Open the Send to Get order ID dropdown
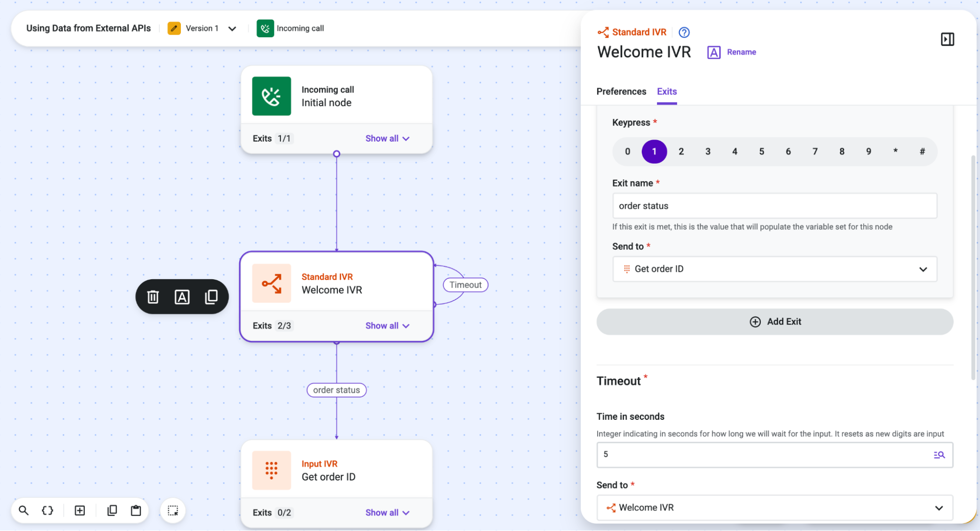This screenshot has width=980, height=531. coord(775,269)
